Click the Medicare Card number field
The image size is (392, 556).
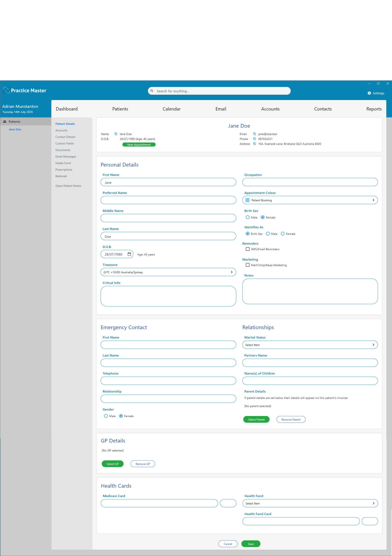tap(159, 503)
